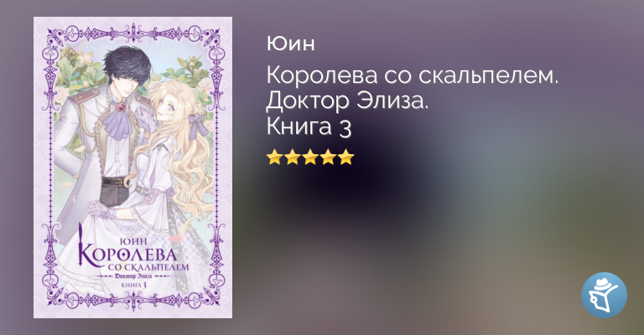Click the Книга 3 heading text
Screen dimensions: 644x335
309,126
